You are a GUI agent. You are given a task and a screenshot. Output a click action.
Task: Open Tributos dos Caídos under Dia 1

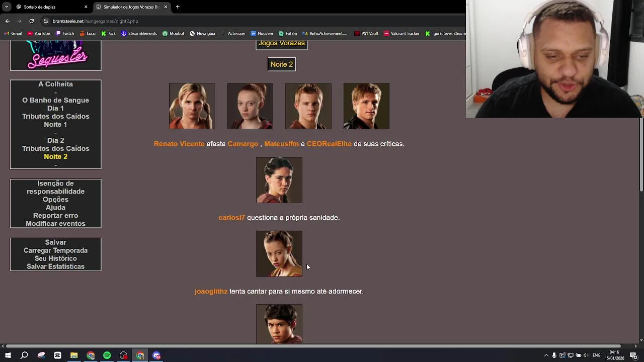pyautogui.click(x=55, y=116)
